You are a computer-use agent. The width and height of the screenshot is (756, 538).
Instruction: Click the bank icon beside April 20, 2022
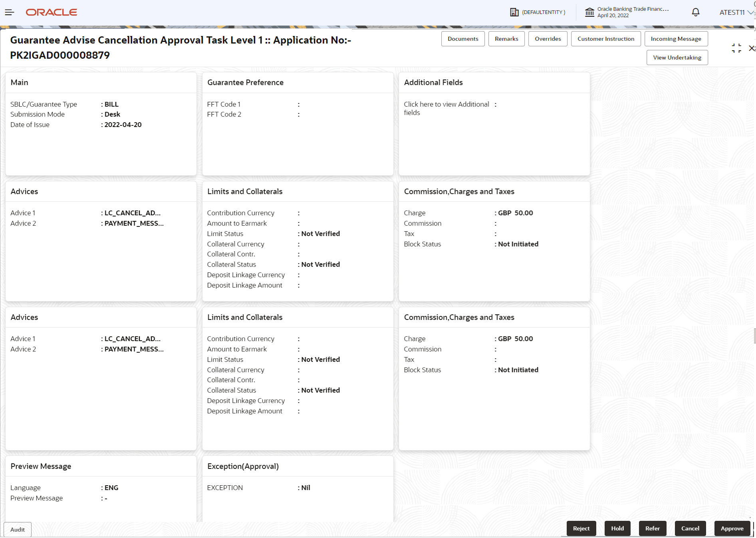click(x=589, y=12)
